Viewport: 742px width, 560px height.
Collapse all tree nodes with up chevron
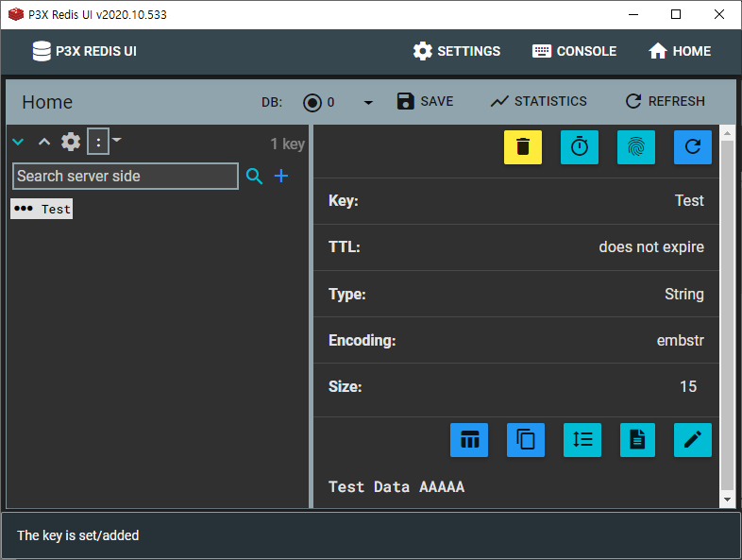pyautogui.click(x=44, y=142)
